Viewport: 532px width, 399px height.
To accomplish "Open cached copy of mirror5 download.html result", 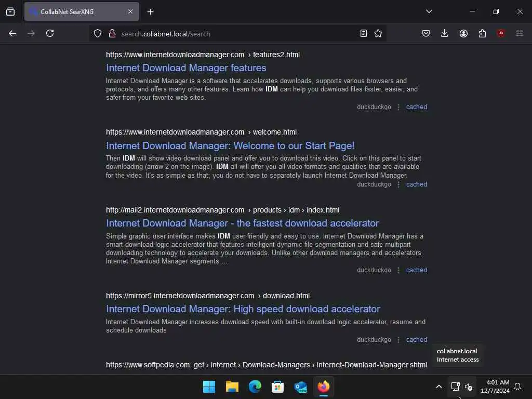I will coord(417,340).
